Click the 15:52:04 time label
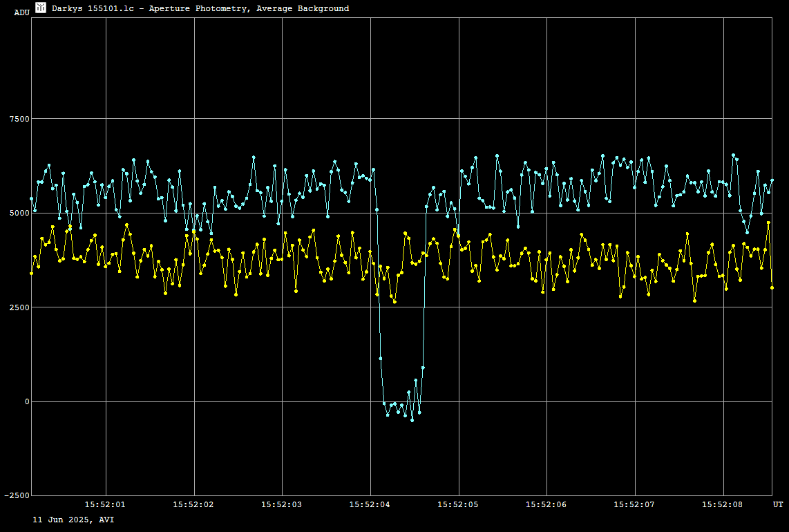Image resolution: width=789 pixels, height=532 pixels. point(370,505)
